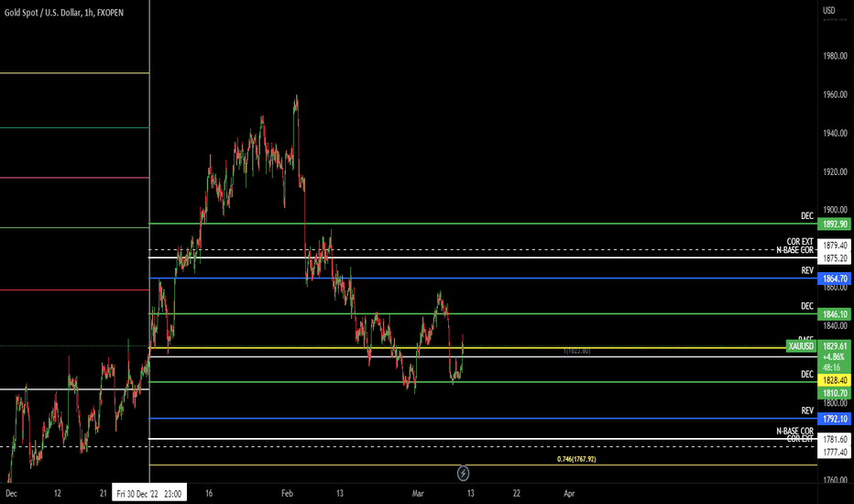854x504 pixels.
Task: Click the DEC label above 1846.10 line
Action: (x=806, y=306)
